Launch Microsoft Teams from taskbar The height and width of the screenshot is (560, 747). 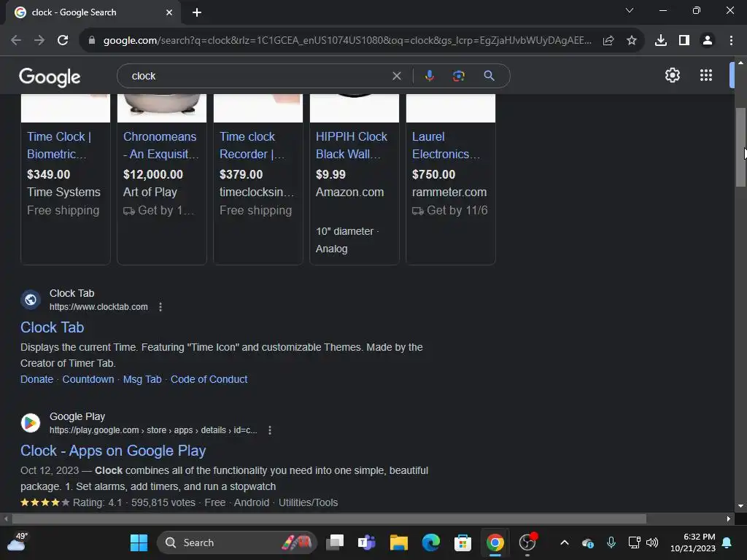366,542
